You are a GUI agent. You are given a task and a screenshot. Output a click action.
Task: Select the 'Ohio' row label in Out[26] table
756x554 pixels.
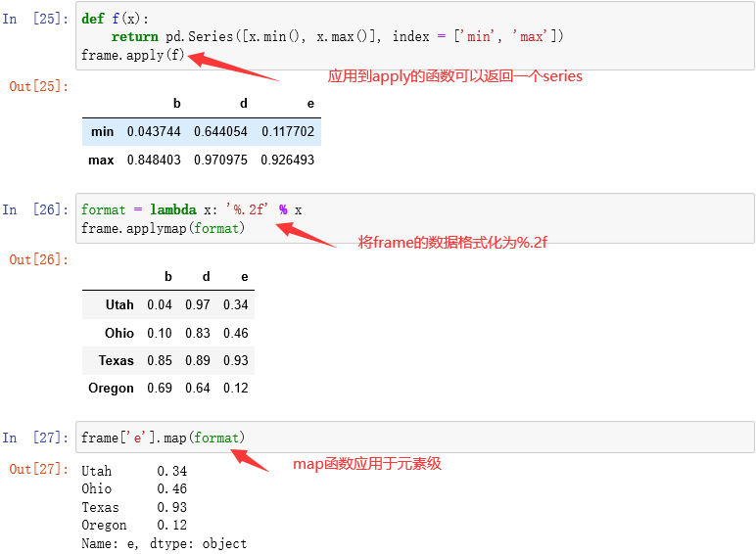point(119,333)
